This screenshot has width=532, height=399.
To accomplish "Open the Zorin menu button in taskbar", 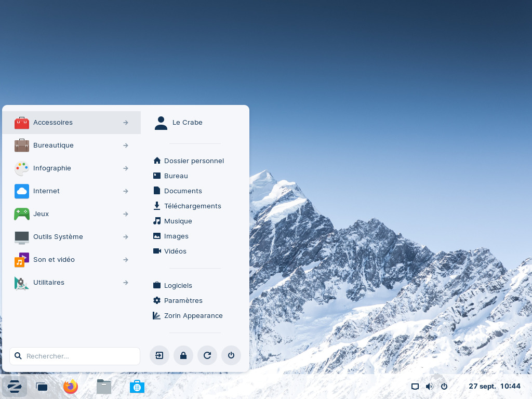I will point(14,386).
